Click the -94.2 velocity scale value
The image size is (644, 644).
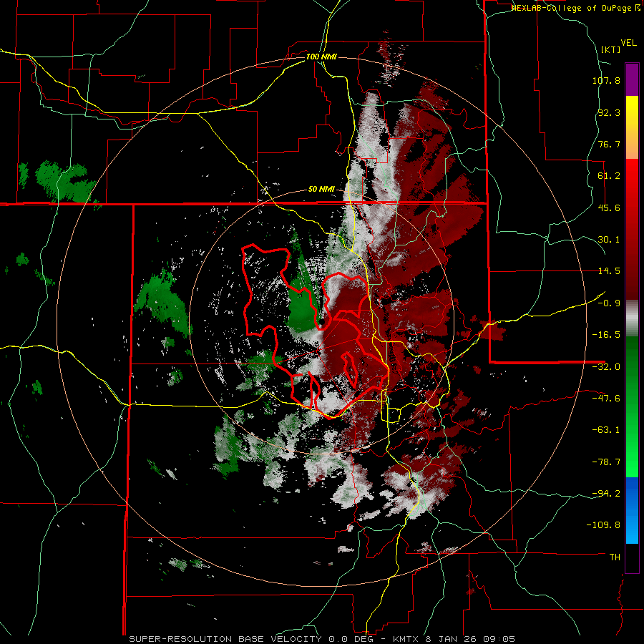(x=606, y=494)
